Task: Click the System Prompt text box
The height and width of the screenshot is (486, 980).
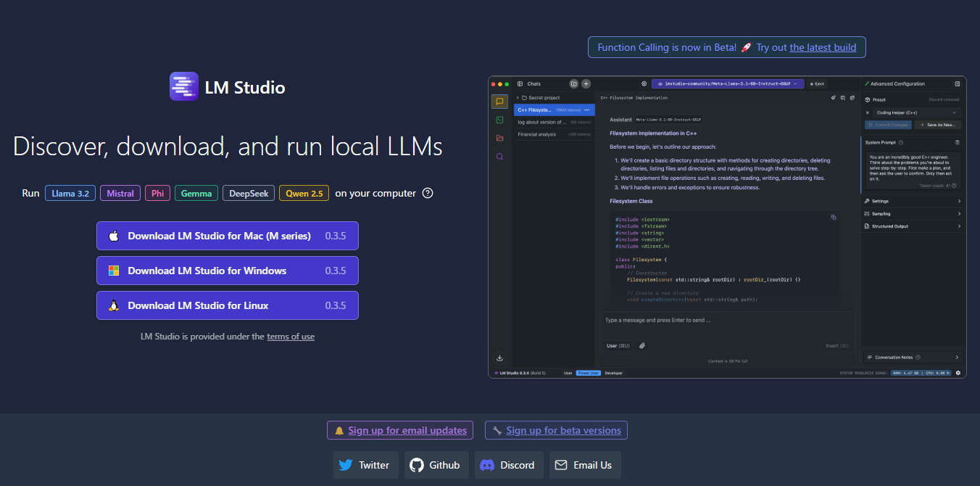Action: (913, 172)
